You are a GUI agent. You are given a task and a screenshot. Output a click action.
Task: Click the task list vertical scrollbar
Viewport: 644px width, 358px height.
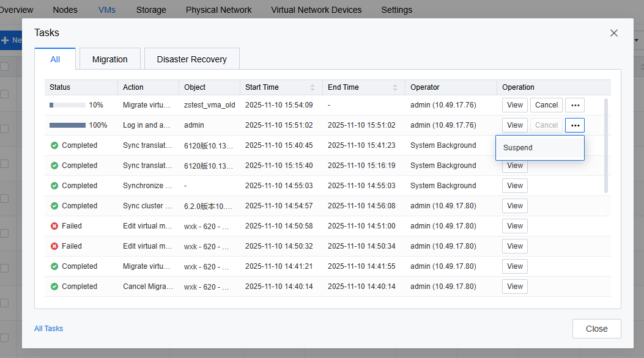tap(606, 145)
